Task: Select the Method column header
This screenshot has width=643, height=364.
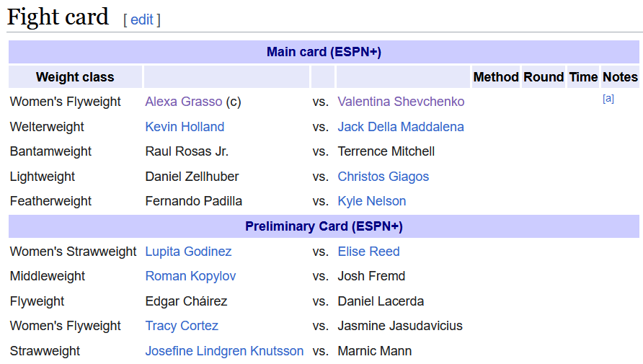Action: [496, 77]
